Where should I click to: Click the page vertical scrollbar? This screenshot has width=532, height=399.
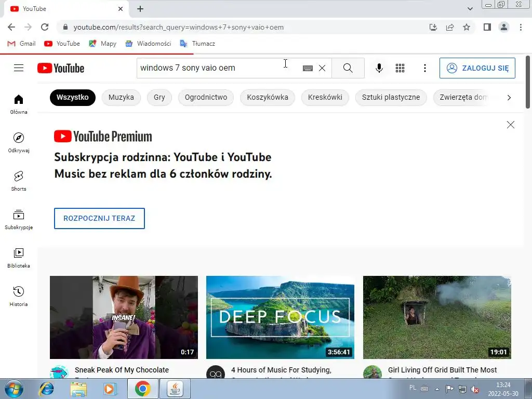click(528, 82)
